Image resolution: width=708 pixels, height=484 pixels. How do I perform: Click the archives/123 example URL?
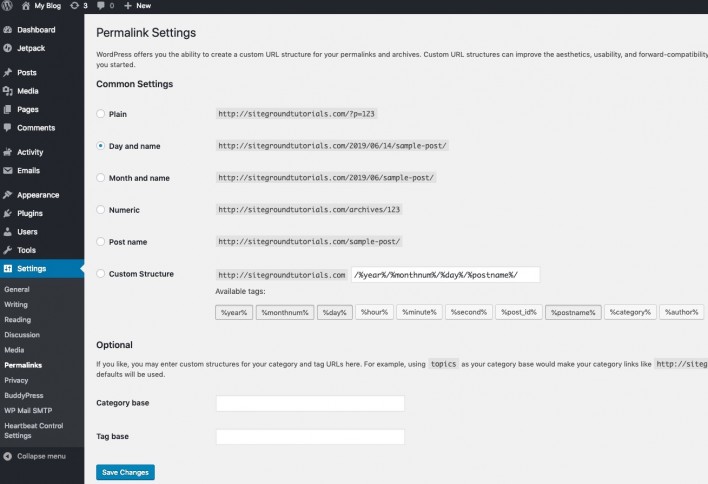coord(309,209)
